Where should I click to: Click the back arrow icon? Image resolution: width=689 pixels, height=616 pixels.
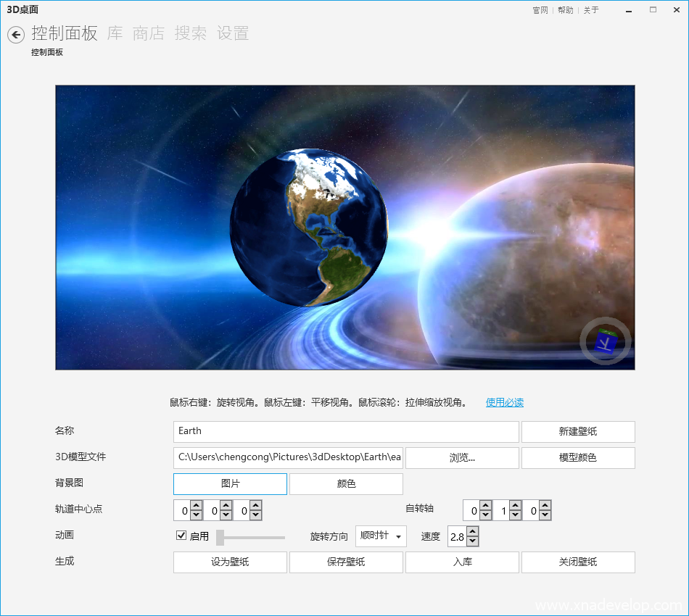[x=16, y=35]
